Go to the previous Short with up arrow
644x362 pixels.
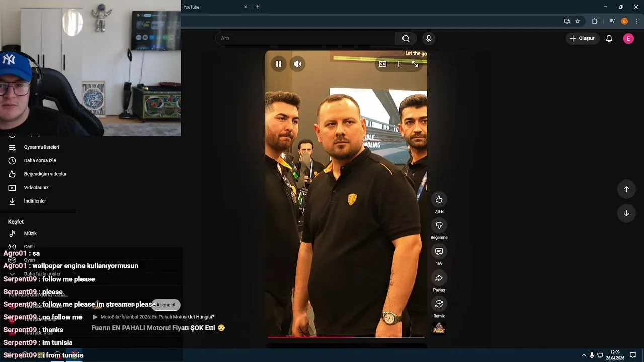coord(626,189)
